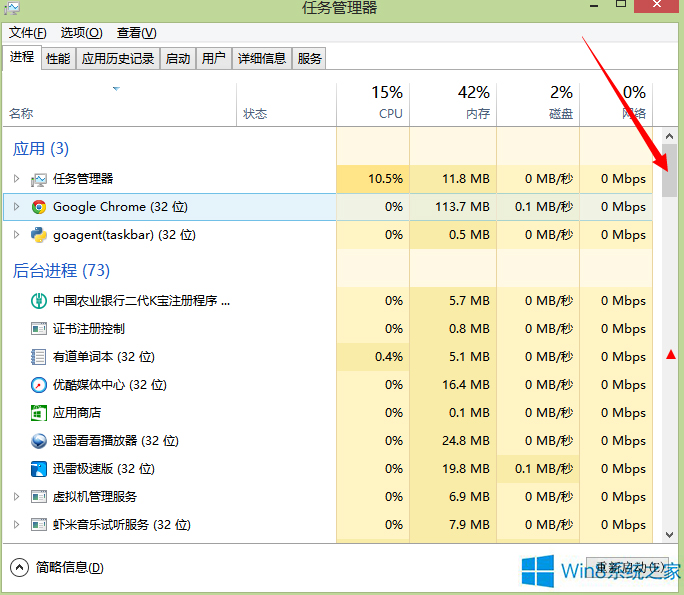The image size is (684, 595).
Task: Sort by the CPU column header
Action: tap(373, 105)
